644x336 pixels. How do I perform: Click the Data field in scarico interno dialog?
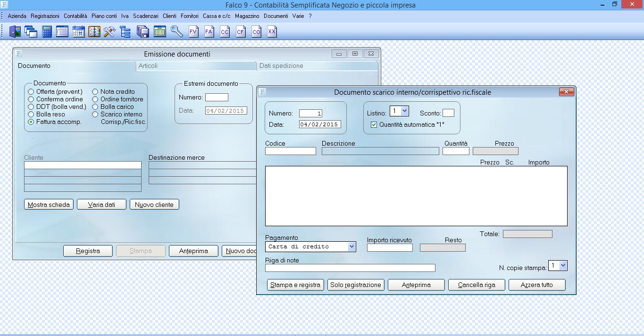click(320, 125)
